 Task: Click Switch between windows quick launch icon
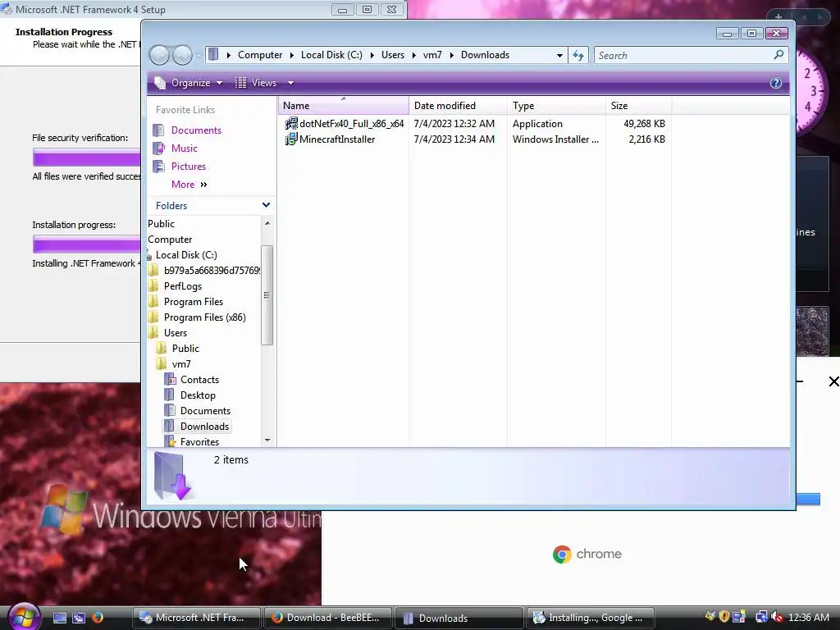coord(79,618)
